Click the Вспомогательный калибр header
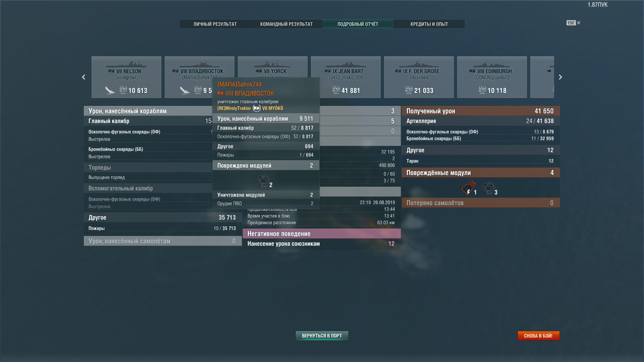Screen dimensions: 644x362 point(148,188)
